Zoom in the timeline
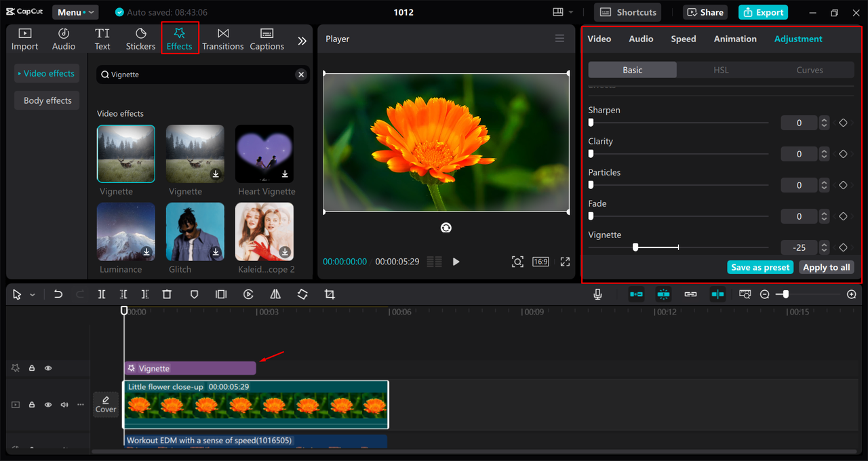This screenshot has height=461, width=868. [x=852, y=294]
